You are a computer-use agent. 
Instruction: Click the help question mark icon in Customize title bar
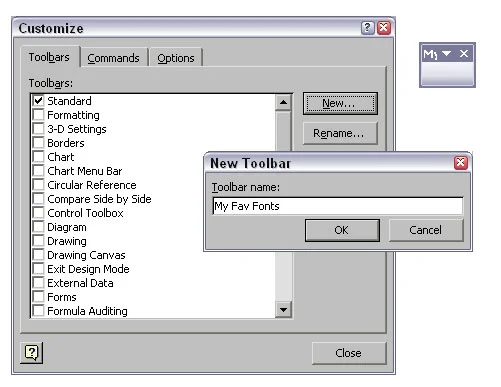[x=367, y=28]
